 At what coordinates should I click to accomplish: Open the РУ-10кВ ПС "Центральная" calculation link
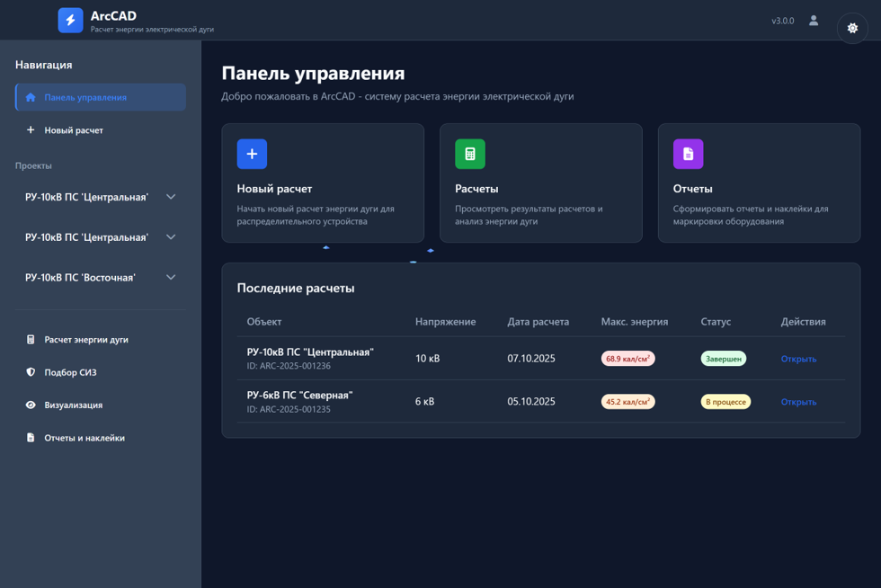click(x=798, y=359)
